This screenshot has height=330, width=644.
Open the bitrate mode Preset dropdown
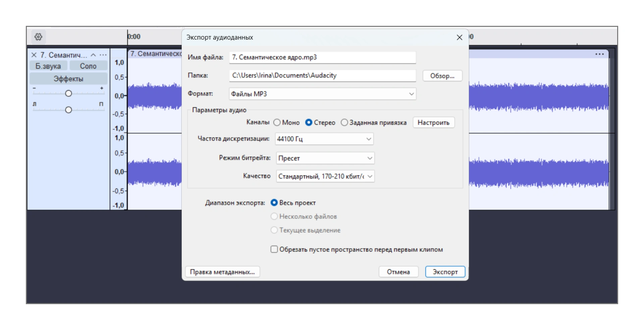point(325,158)
